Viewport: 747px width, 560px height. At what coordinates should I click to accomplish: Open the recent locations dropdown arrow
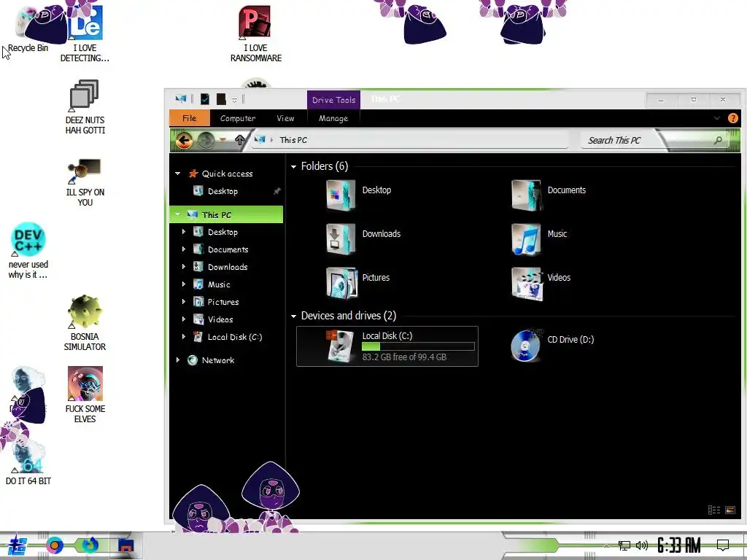(x=222, y=140)
